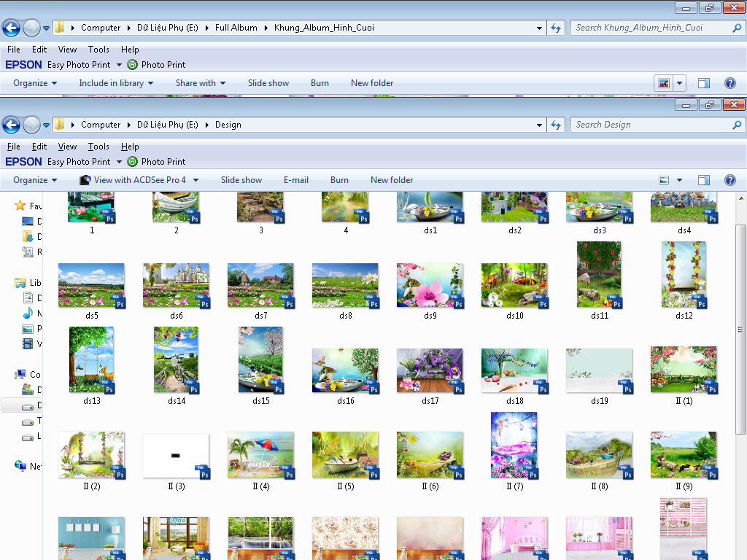Open View menu in Design window
747x560 pixels.
[67, 147]
